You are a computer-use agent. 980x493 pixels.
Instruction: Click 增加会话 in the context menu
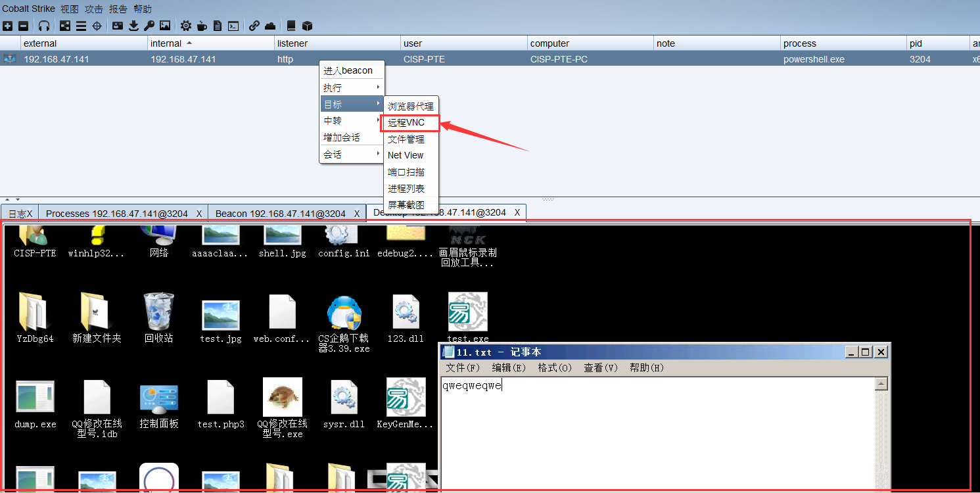coord(352,137)
